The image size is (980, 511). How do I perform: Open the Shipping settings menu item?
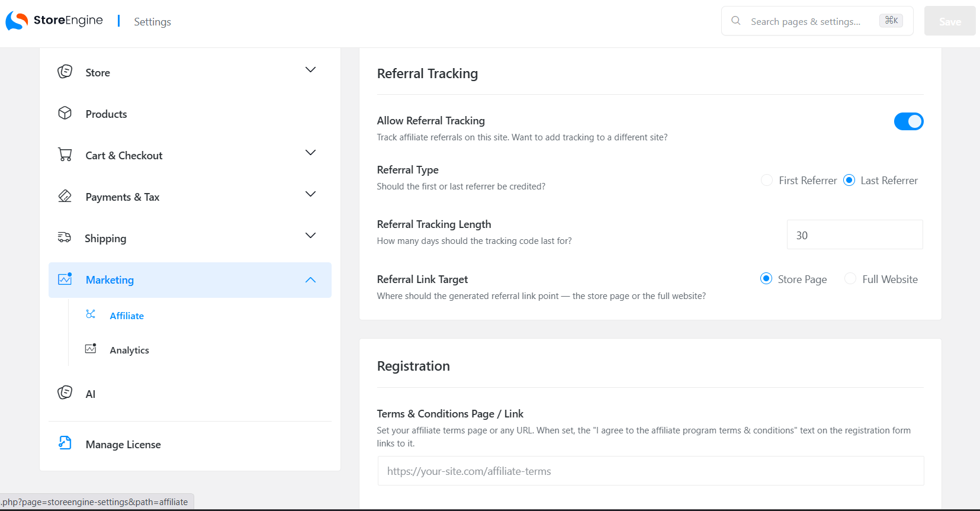click(x=190, y=238)
